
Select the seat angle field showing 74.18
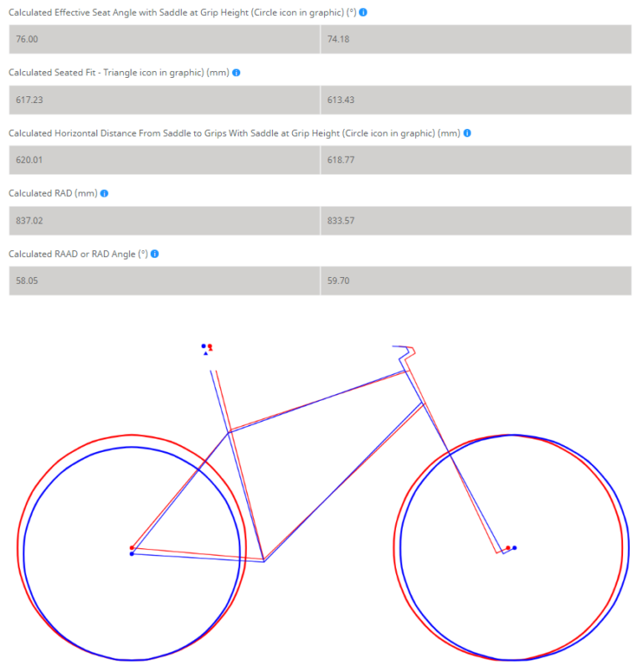(x=474, y=38)
